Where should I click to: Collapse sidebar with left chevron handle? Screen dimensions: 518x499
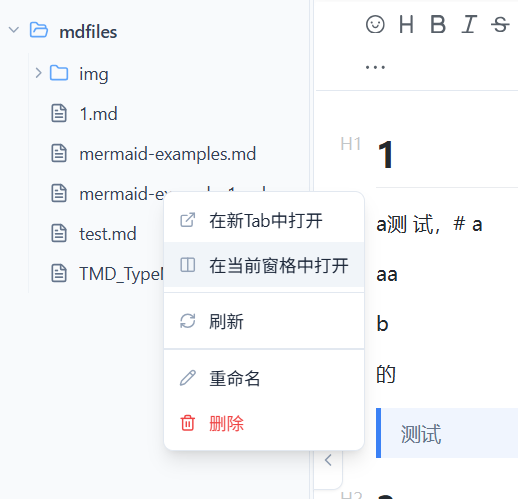[x=328, y=460]
